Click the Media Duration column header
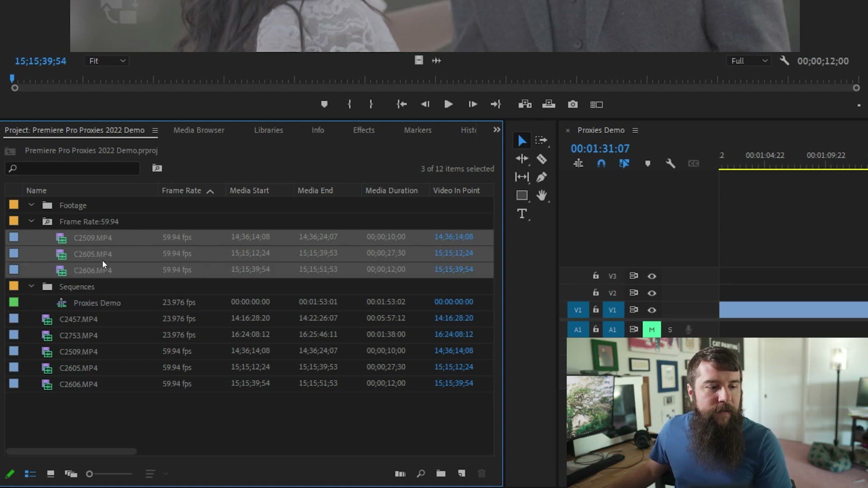Screen dimensions: 868x488 (x=392, y=191)
